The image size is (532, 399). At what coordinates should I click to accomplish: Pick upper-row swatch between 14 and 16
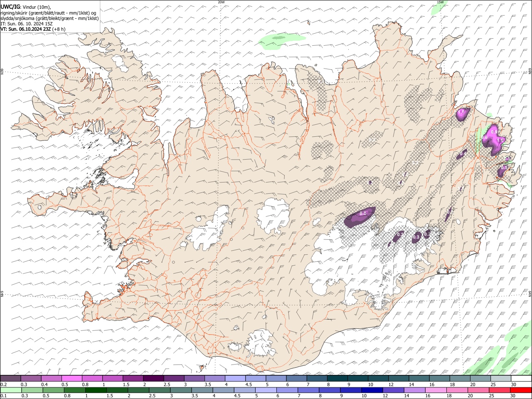point(419,378)
